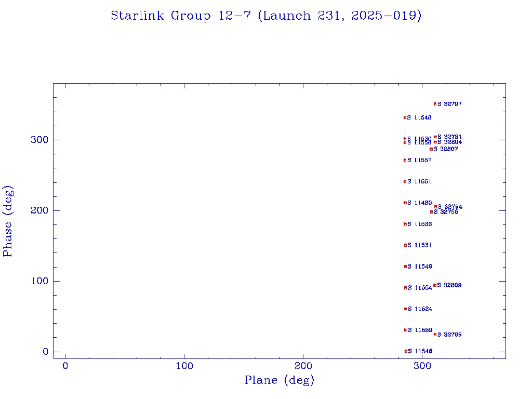Click the Phase axis tick label 100
Viewport: 532px width, 399px height.
(x=39, y=281)
